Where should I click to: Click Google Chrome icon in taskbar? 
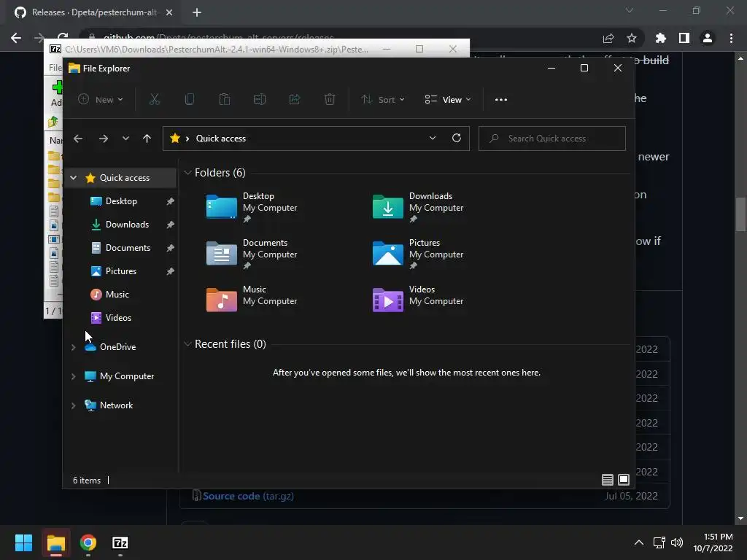(x=88, y=542)
